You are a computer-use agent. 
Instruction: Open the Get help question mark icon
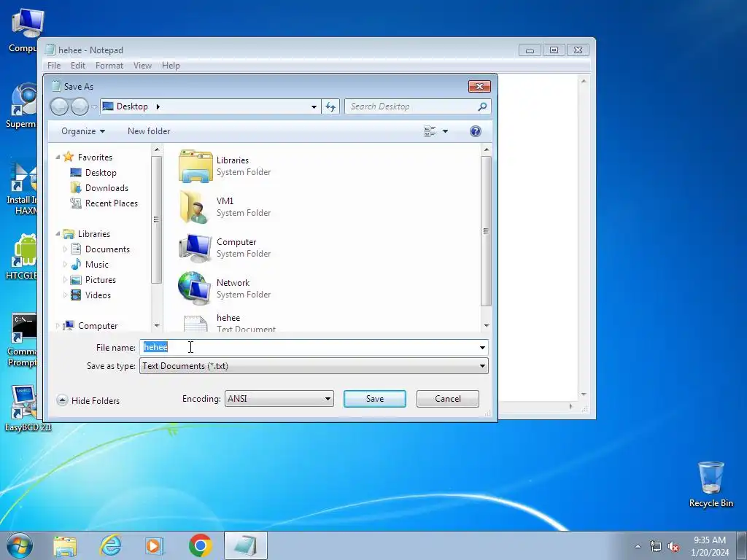pyautogui.click(x=475, y=131)
